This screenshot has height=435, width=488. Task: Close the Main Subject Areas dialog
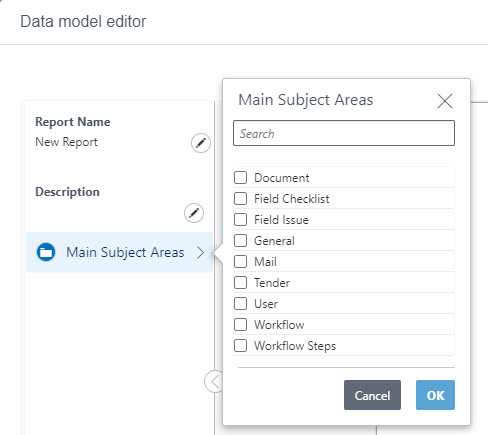(445, 101)
